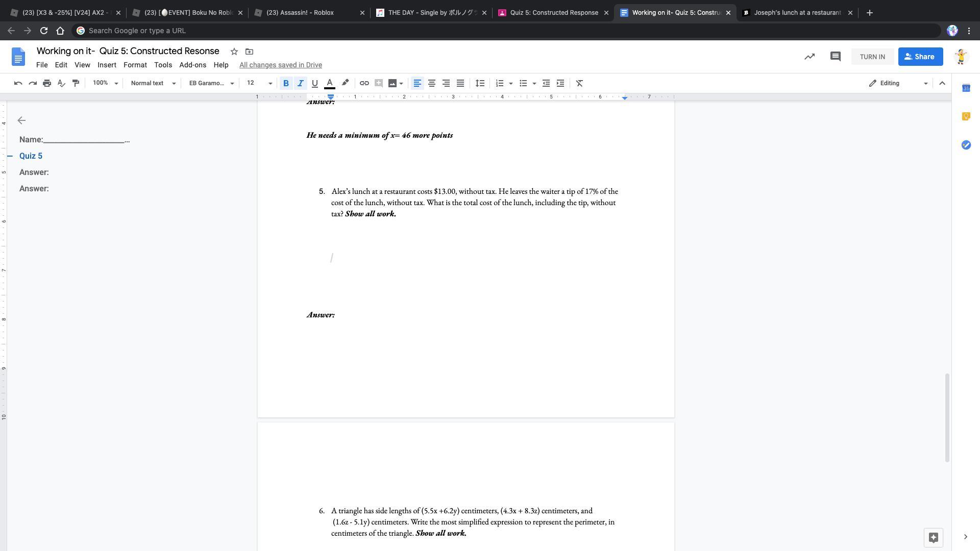Screen dimensions: 980x551
Task: Click the TURN IN button
Action: 872,57
